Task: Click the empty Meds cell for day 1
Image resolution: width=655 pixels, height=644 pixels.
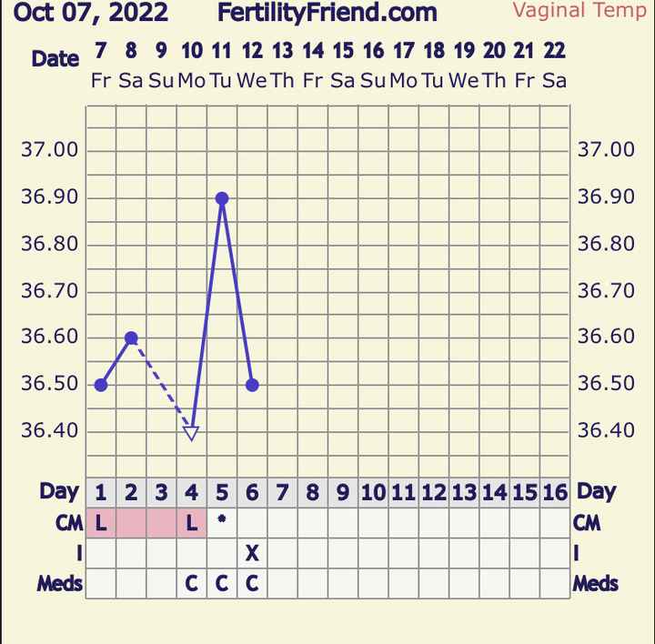Action: (x=101, y=584)
